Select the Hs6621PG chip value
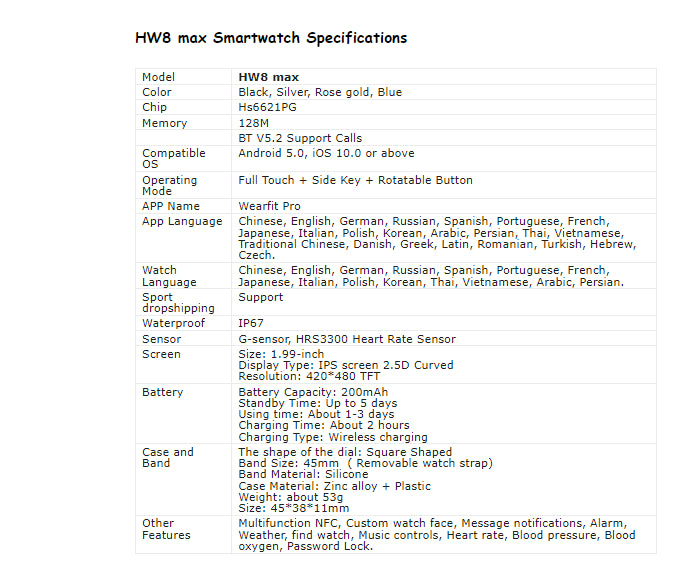This screenshot has width=683, height=571. (269, 107)
